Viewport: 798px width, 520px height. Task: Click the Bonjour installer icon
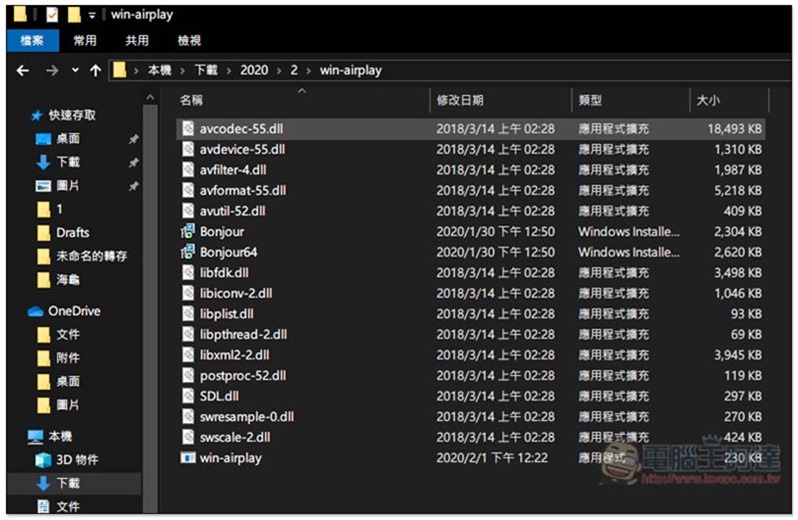click(x=188, y=232)
